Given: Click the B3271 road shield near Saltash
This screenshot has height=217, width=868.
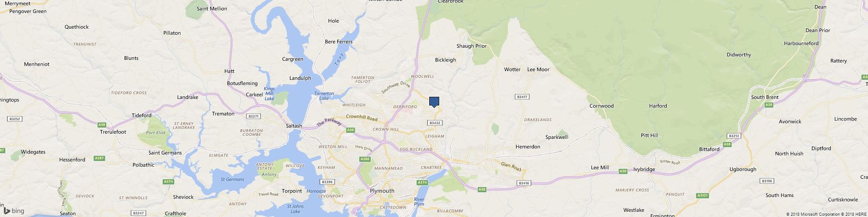Looking at the screenshot, I should pyautogui.click(x=253, y=116).
